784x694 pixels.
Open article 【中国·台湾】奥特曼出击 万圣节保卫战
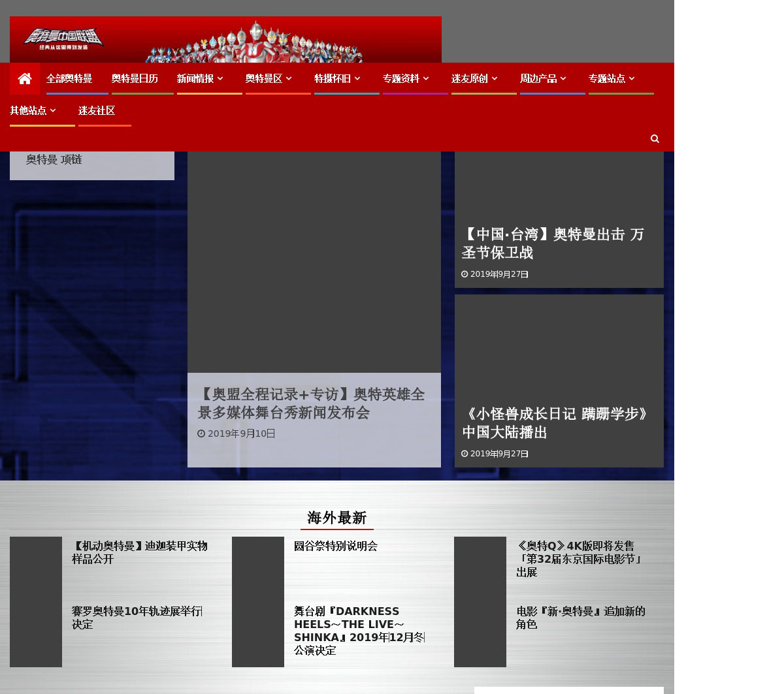point(553,244)
